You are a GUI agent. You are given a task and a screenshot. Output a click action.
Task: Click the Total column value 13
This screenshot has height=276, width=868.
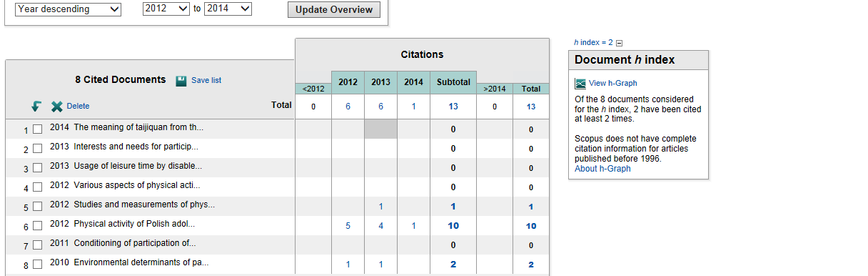point(531,107)
